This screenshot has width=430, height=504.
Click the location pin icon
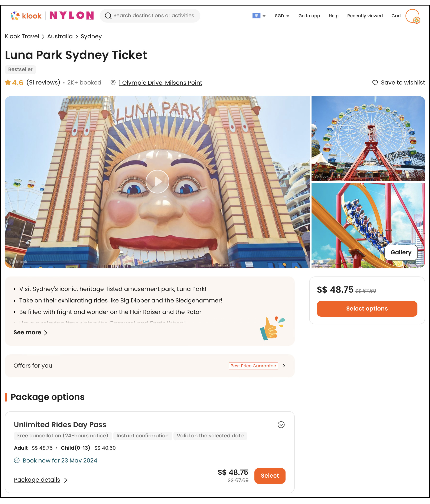[x=113, y=83]
